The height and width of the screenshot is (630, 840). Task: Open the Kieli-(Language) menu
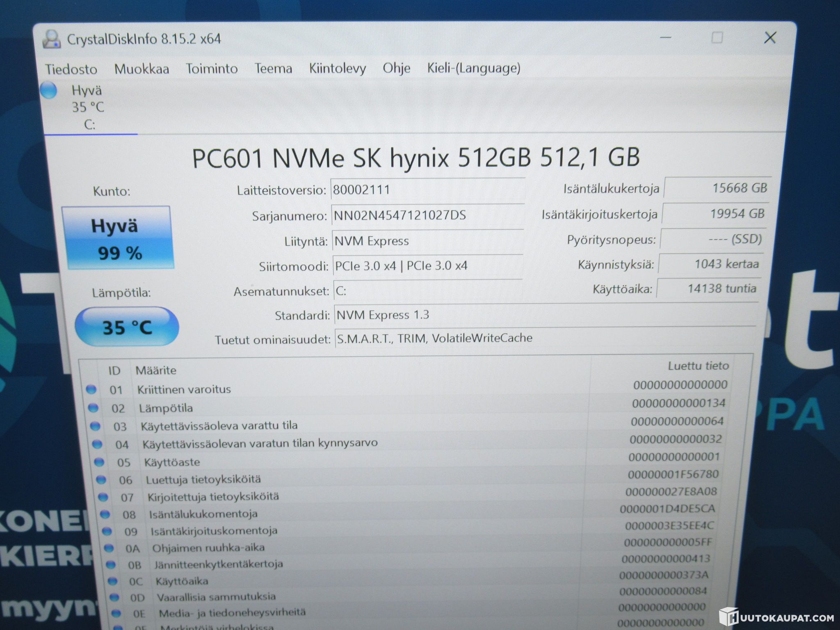474,68
